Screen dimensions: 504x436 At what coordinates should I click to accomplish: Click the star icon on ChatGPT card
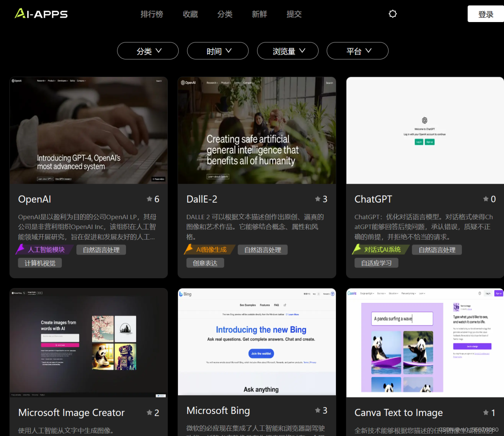tap(486, 199)
